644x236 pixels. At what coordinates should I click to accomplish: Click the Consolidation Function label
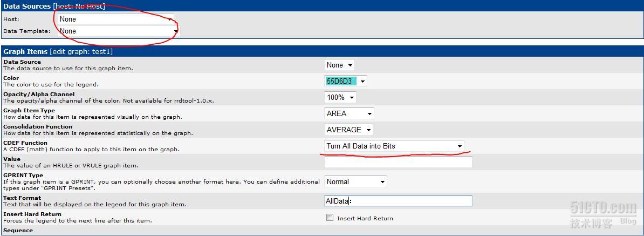(x=38, y=126)
